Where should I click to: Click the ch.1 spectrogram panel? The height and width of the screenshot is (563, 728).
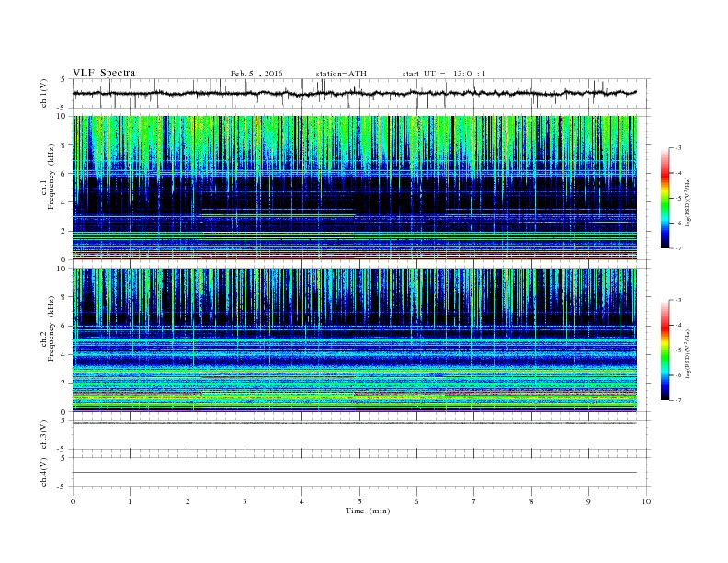click(x=354, y=188)
